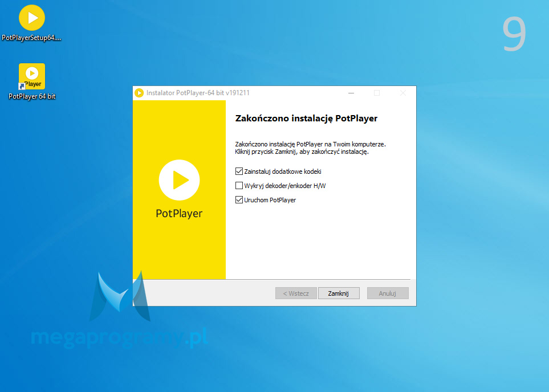
Task: Click the disabled maximize button of the installer
Action: coord(377,93)
